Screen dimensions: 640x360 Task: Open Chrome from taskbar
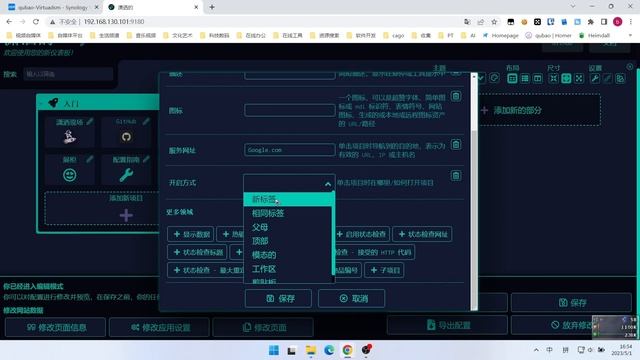[347, 350]
